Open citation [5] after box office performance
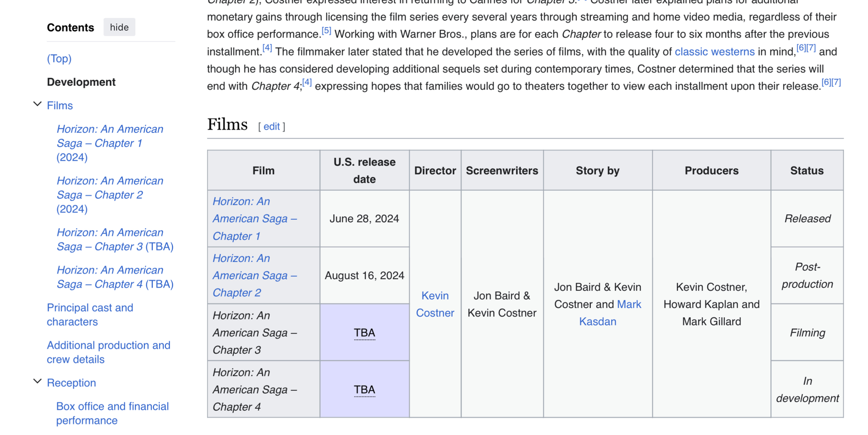Viewport: 868px width, 435px height. pos(326,31)
